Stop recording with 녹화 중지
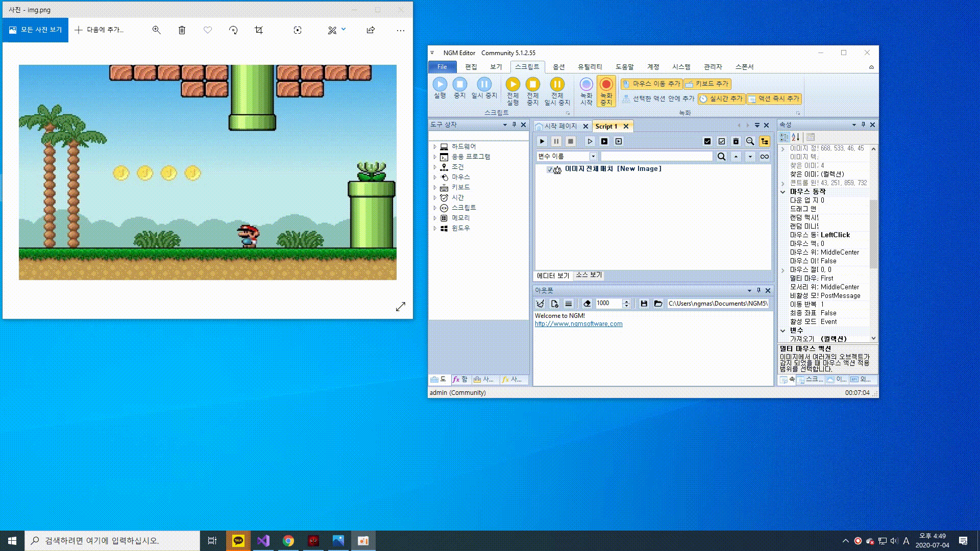Viewport: 980px width, 551px height. 606,91
